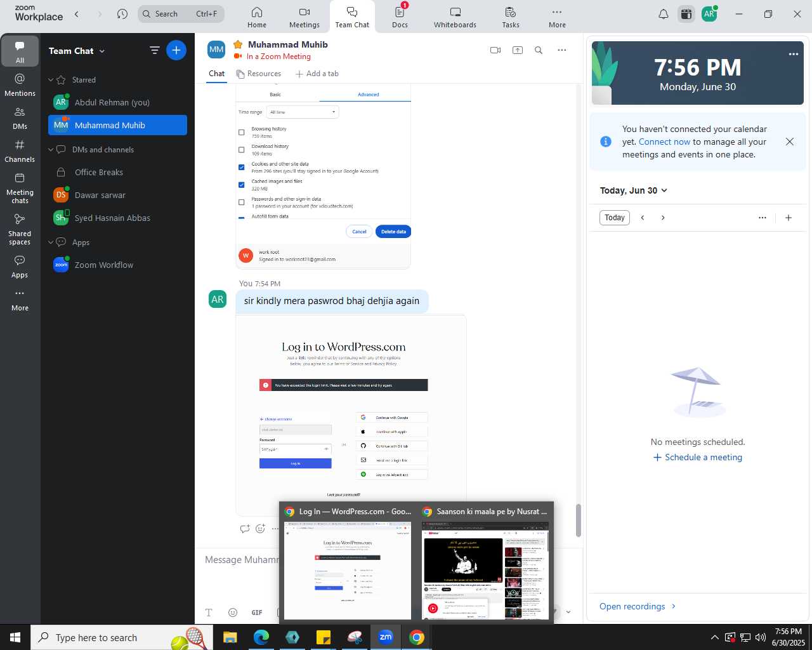Add an emoji reaction to the message
Image resolution: width=812 pixels, height=650 pixels.
(260, 528)
